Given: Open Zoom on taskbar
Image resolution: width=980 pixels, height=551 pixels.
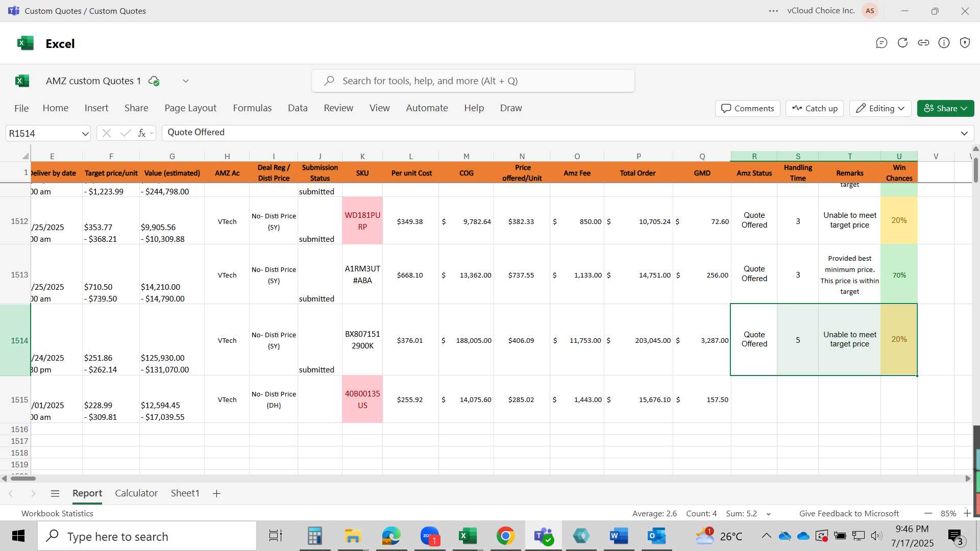Looking at the screenshot, I should (430, 536).
